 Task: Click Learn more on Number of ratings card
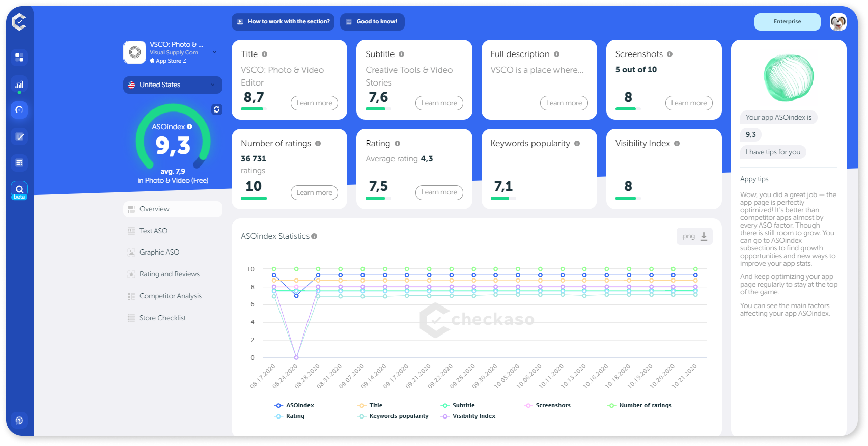(314, 193)
